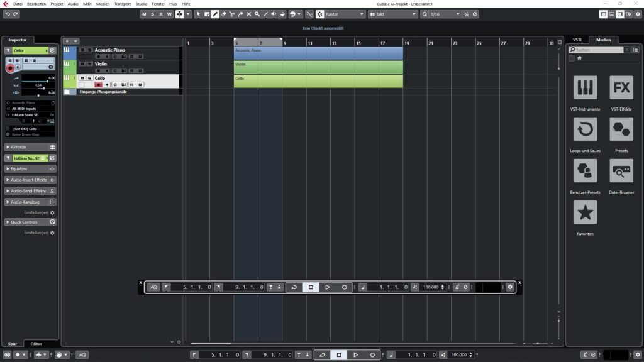Switch to the VSTi tab
644x362 pixels.
[x=577, y=40]
